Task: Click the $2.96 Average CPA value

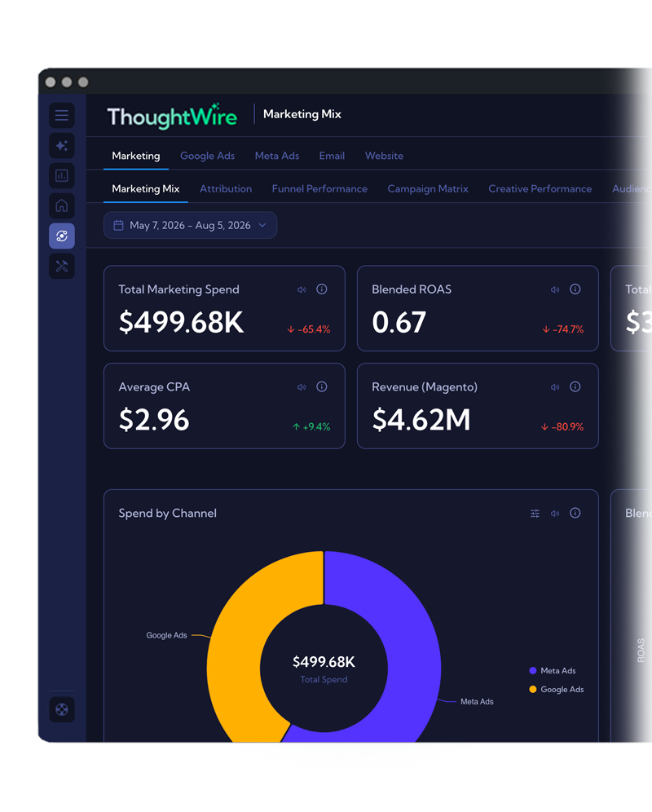Action: click(x=154, y=420)
